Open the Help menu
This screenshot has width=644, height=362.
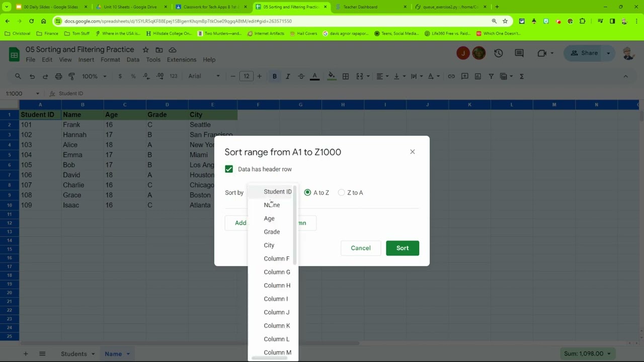pyautogui.click(x=209, y=60)
